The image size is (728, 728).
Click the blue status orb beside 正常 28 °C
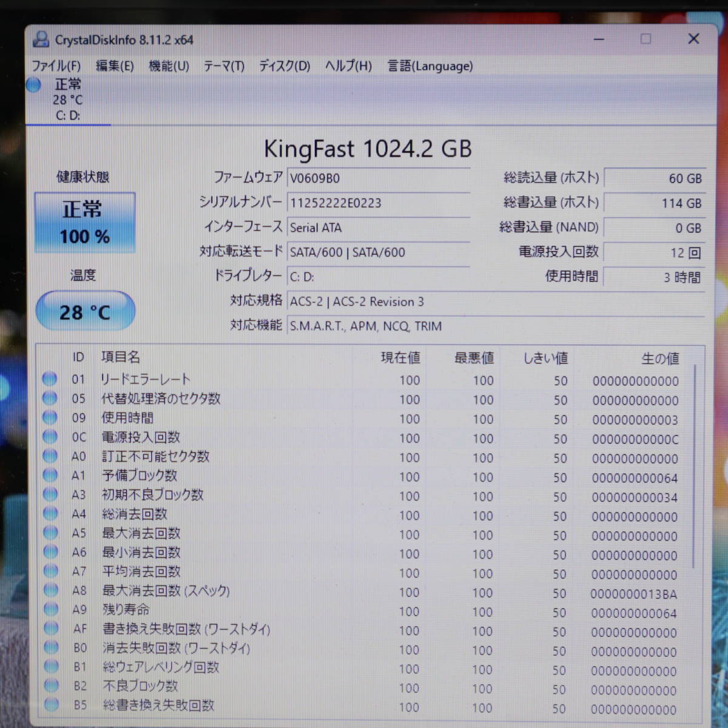click(34, 85)
